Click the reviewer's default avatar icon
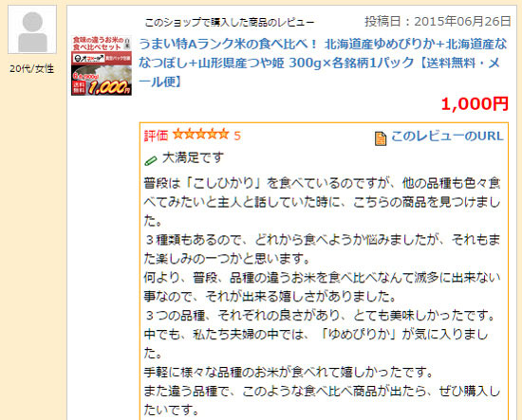 click(32, 29)
